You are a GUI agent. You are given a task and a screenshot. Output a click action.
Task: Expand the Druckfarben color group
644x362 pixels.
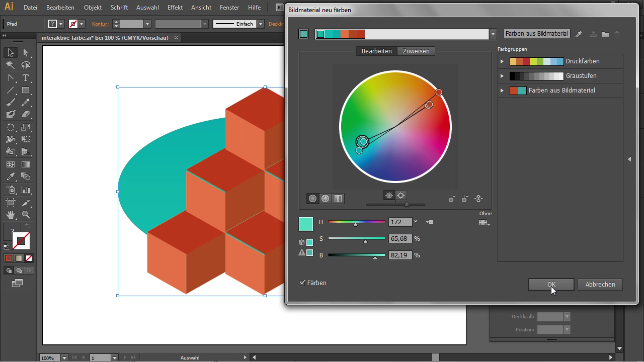tap(502, 61)
